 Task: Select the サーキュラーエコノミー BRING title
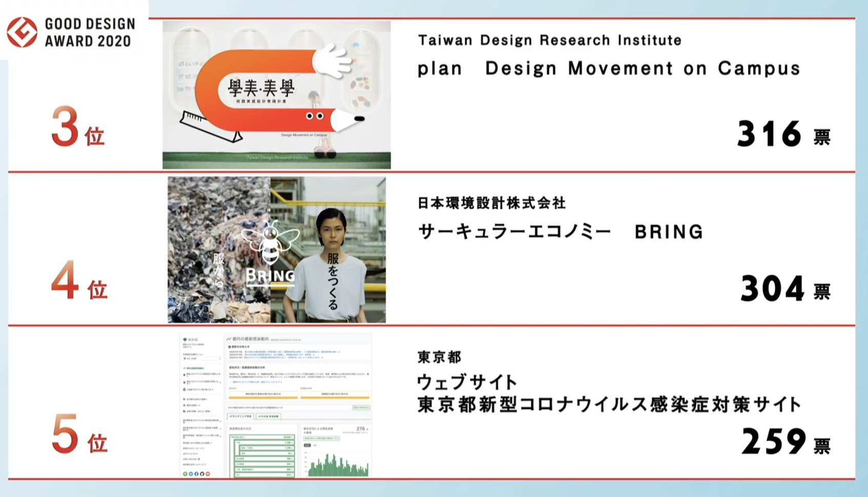[561, 232]
